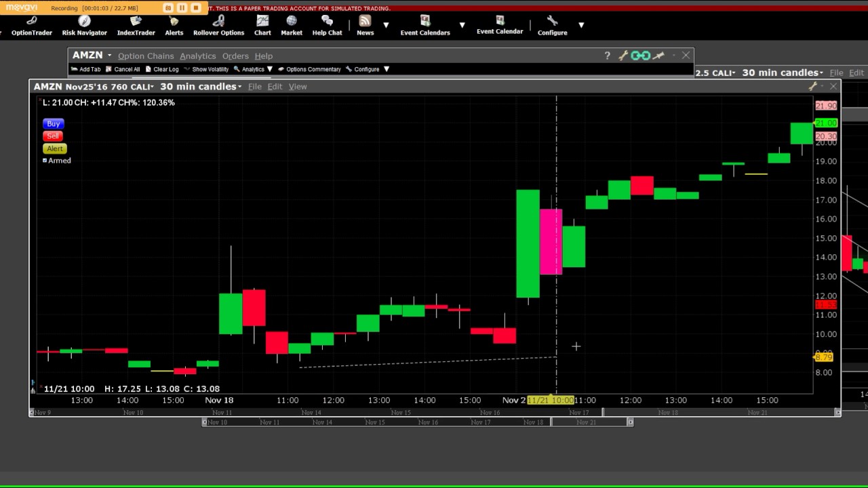Click Cancel All orders
This screenshot has width=868, height=488.
(x=123, y=69)
